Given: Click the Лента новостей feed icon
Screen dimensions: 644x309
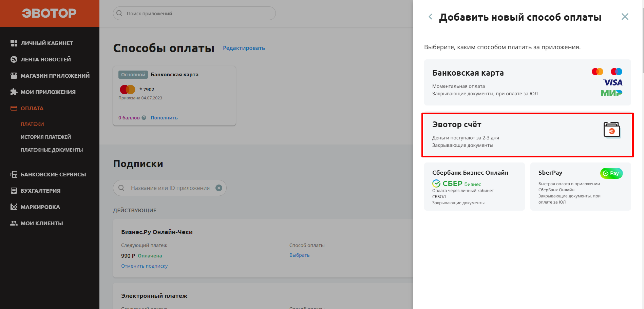Looking at the screenshot, I should point(14,59).
